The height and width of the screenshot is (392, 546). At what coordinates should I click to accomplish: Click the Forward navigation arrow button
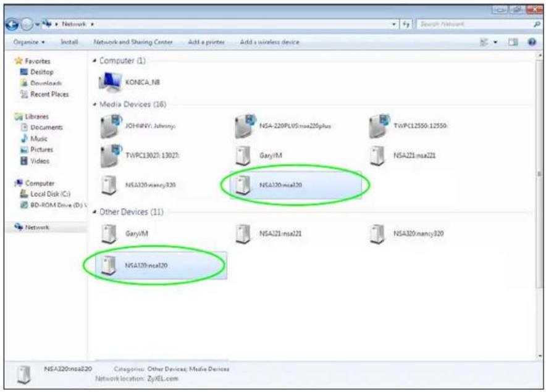click(x=27, y=24)
